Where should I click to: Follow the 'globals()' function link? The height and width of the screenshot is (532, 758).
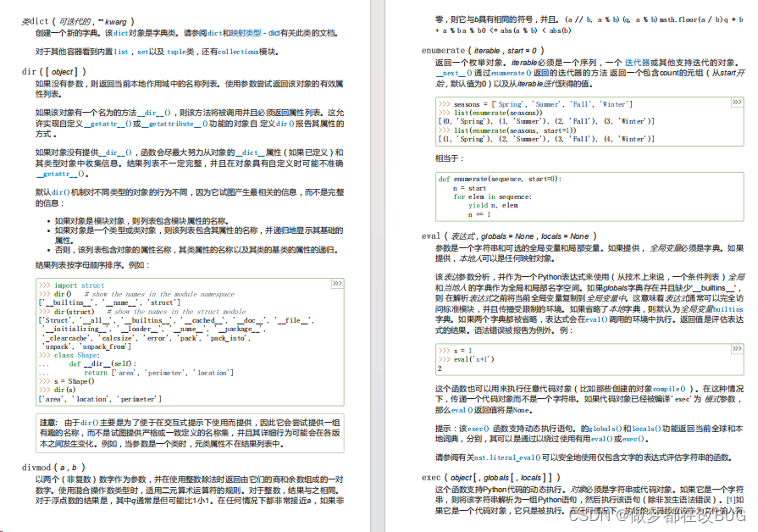tap(606, 429)
